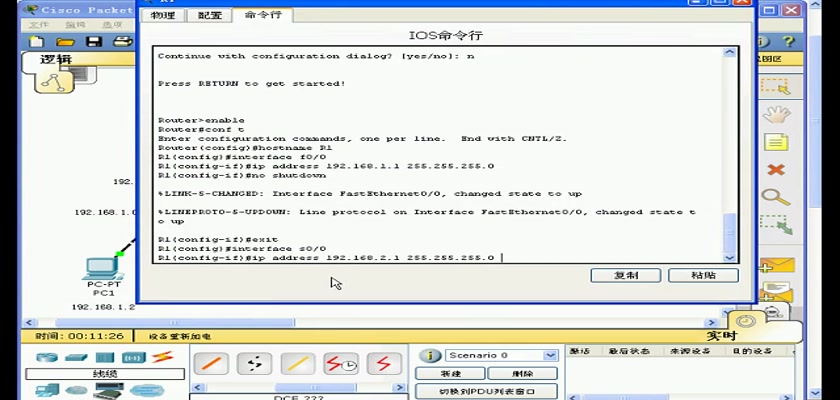Click the 粘贴 (Paste) button
Screen dimensions: 840x400
(x=703, y=275)
